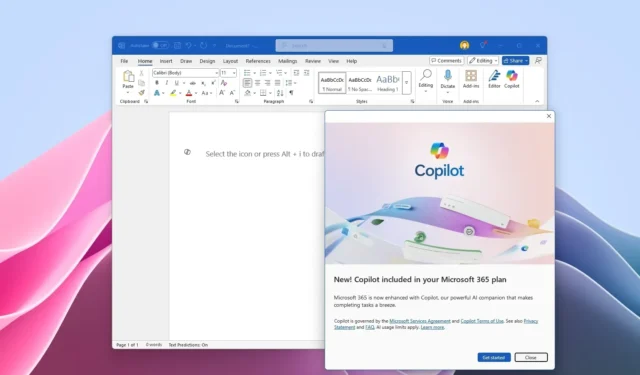
Task: Click the Increase Indent icon
Action: pos(307,73)
